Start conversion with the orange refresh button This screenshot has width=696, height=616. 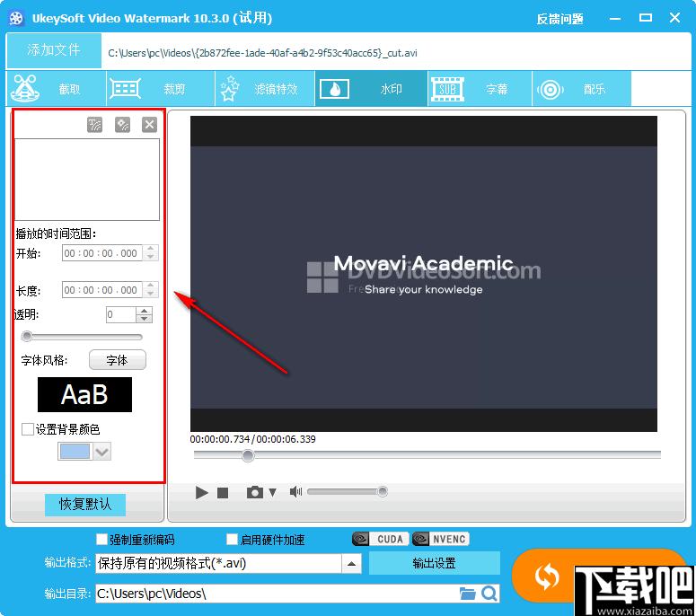coord(546,576)
